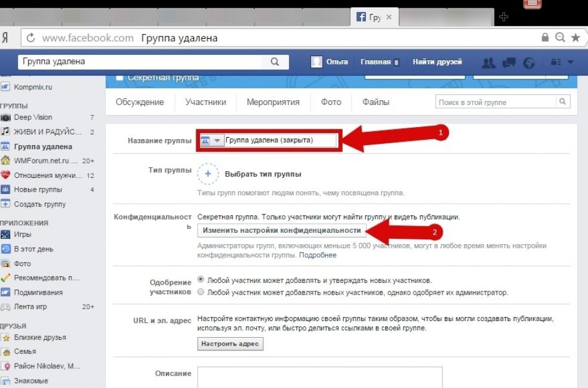Click the plus circle to choose group type
Viewport: 588px width, 388px height.
coord(208,174)
